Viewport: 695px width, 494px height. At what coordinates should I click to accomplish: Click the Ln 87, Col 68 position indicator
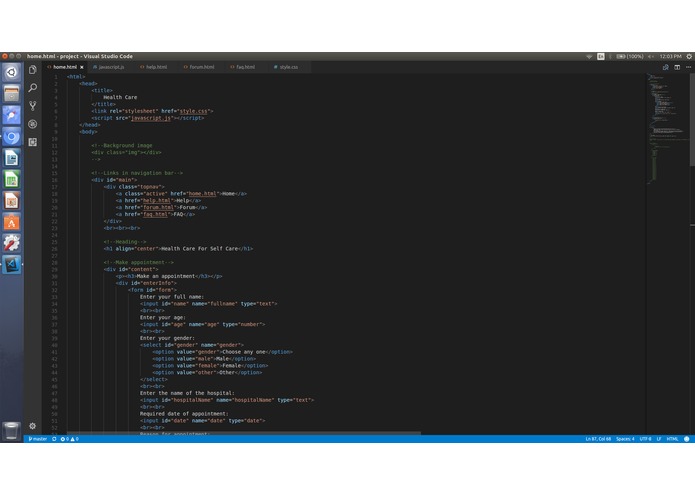pyautogui.click(x=598, y=439)
